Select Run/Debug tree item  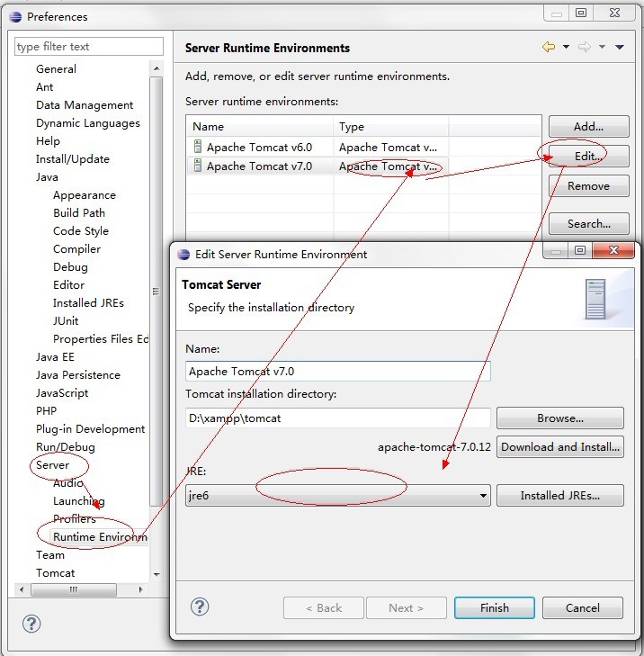(66, 447)
